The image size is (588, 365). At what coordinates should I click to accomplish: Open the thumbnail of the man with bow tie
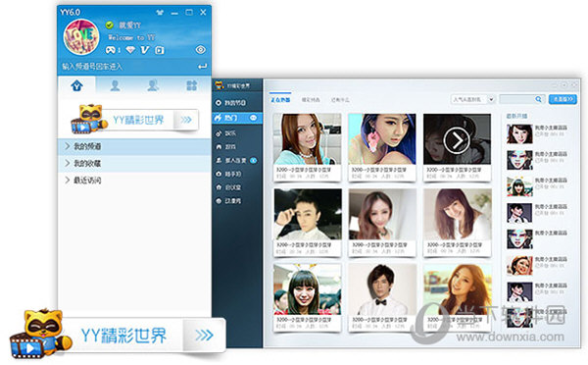point(382,289)
